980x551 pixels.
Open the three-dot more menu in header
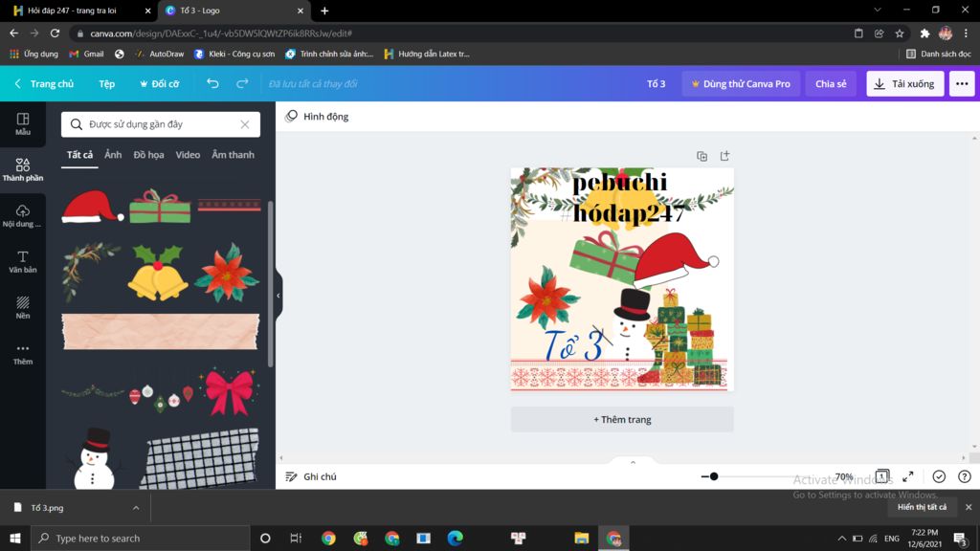pyautogui.click(x=961, y=84)
